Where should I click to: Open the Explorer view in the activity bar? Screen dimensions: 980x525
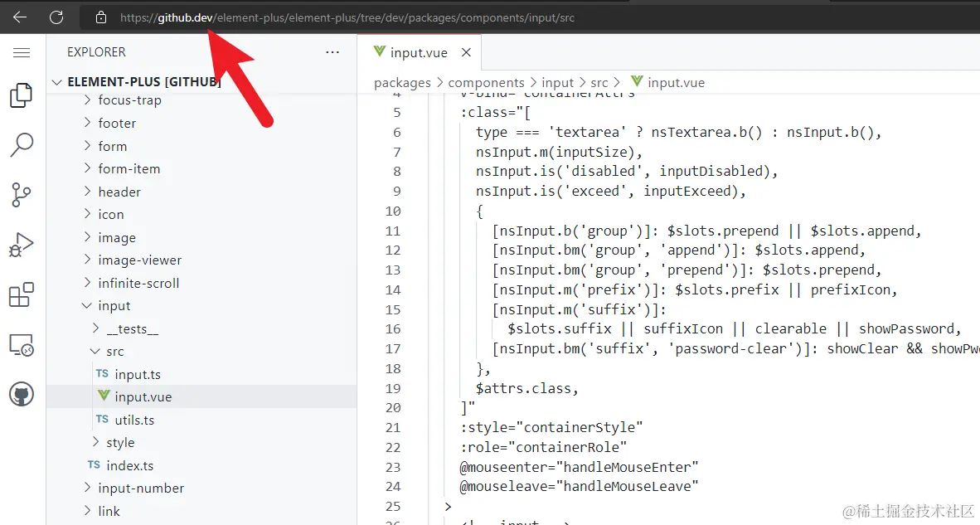click(x=22, y=95)
